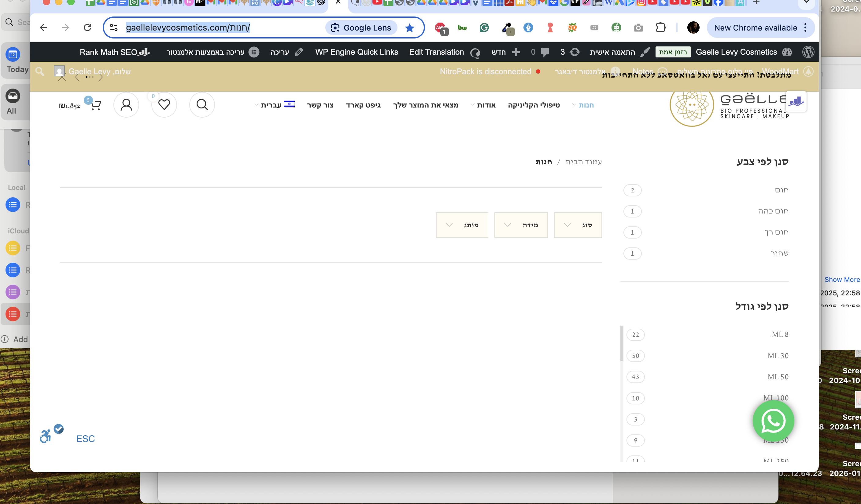Open Google Lens search
This screenshot has width=861, height=504.
[361, 27]
